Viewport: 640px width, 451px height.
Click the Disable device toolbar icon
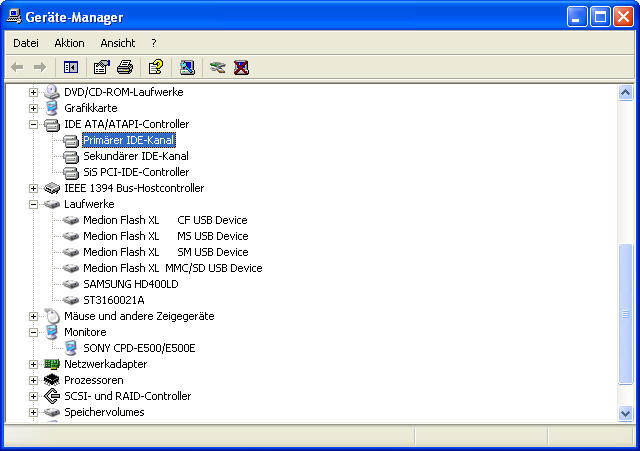click(x=217, y=67)
